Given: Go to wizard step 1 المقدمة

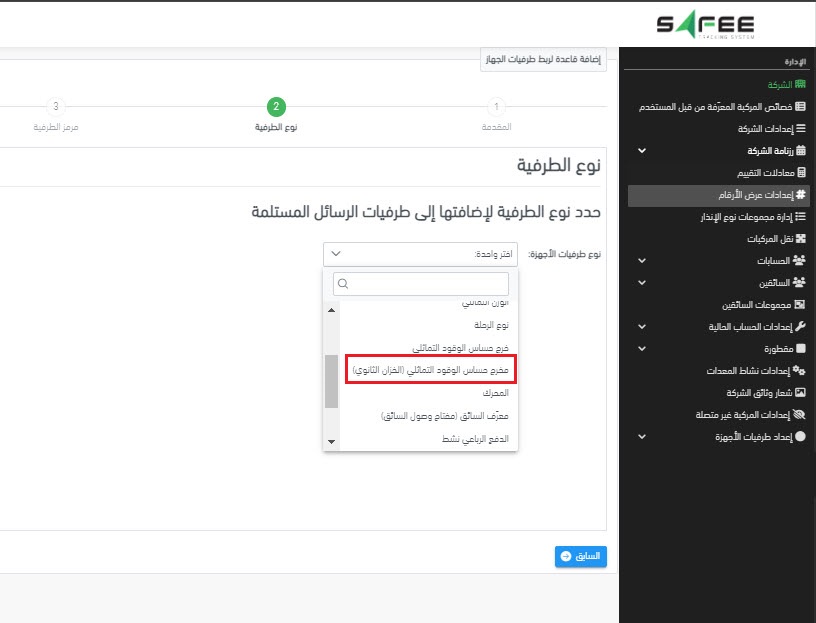Looking at the screenshot, I should (x=497, y=107).
